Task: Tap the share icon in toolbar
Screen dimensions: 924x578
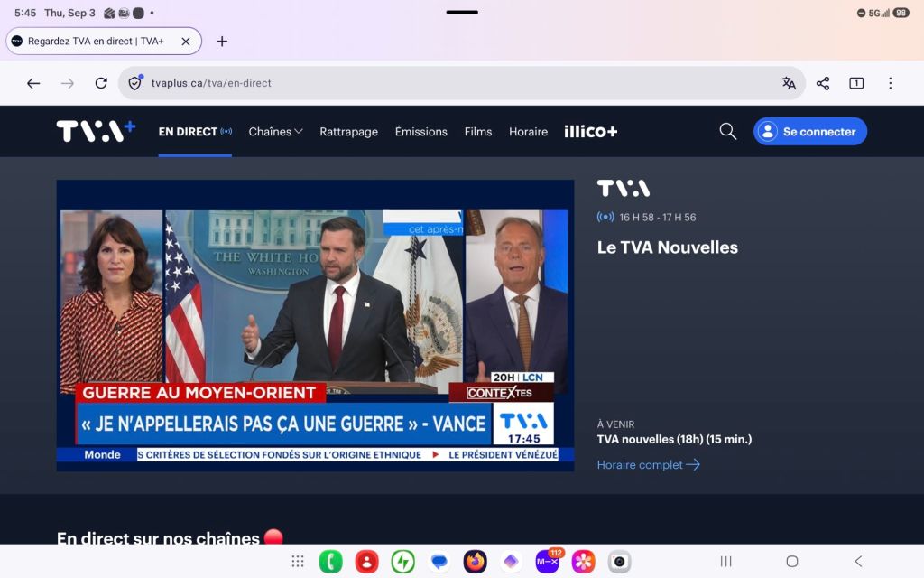Action: 823,83
